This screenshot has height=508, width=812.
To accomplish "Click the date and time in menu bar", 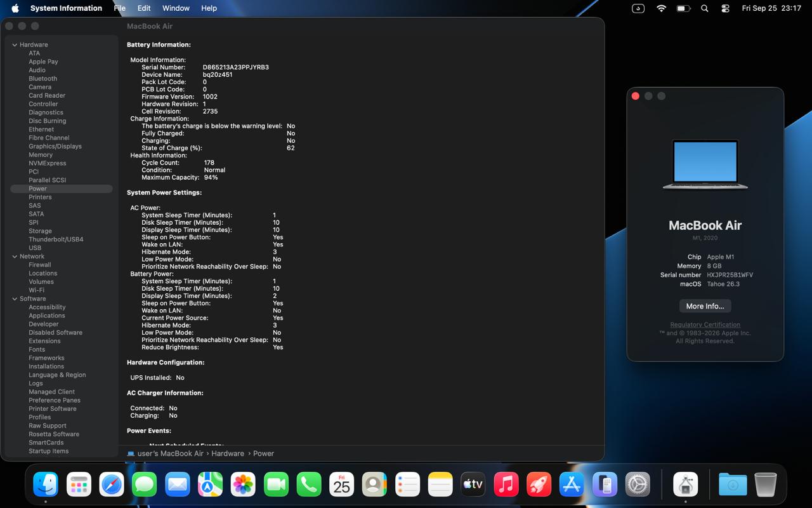I will click(771, 8).
